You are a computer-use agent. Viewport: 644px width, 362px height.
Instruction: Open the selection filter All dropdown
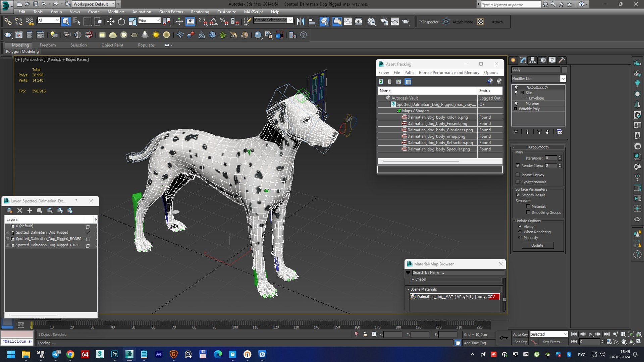(57, 20)
